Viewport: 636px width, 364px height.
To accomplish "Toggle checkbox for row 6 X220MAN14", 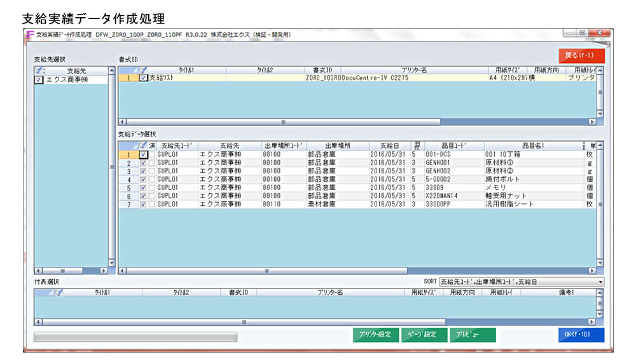I will [142, 196].
